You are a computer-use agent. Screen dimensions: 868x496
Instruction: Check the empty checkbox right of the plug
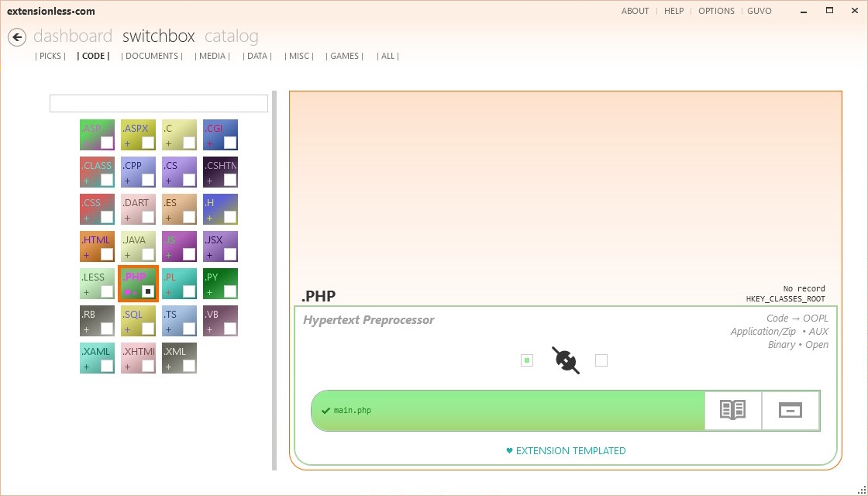[601, 360]
